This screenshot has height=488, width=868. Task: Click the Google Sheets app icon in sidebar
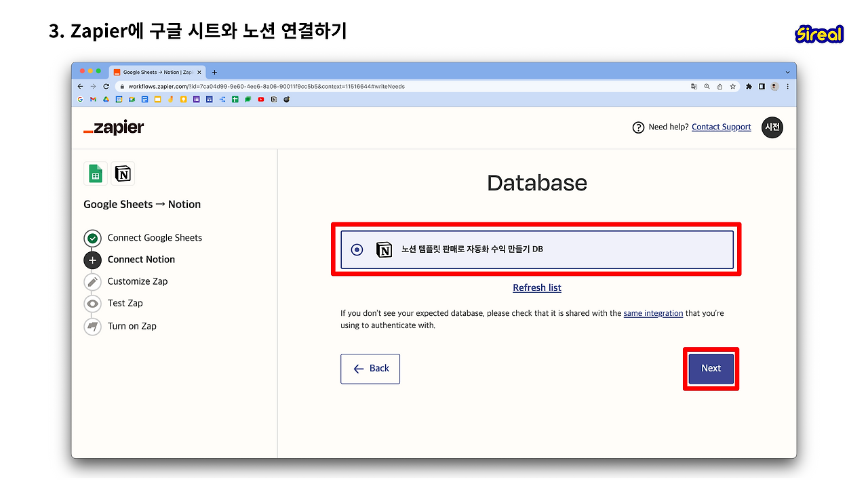(96, 174)
